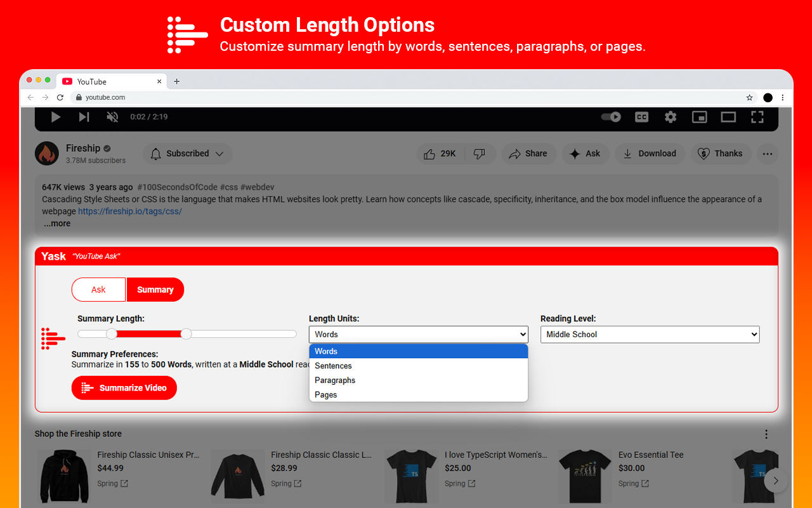Toggle the autoplay switch
The image size is (812, 508).
click(x=611, y=117)
